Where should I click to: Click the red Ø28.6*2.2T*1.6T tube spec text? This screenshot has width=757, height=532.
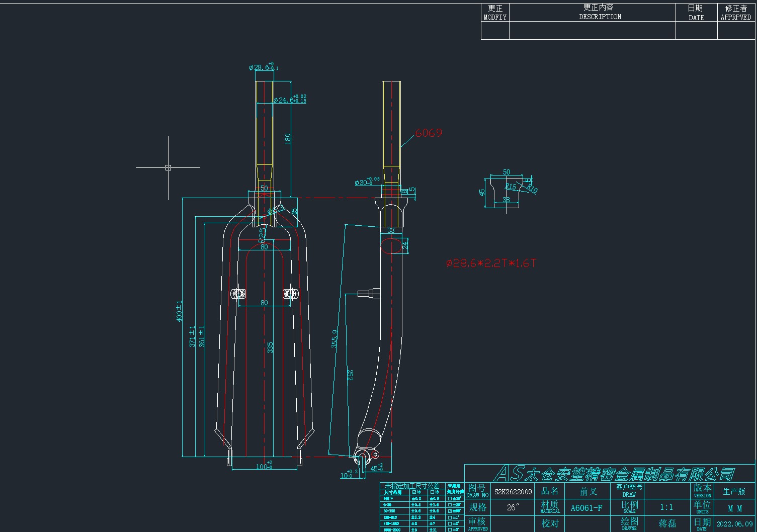[x=491, y=263]
